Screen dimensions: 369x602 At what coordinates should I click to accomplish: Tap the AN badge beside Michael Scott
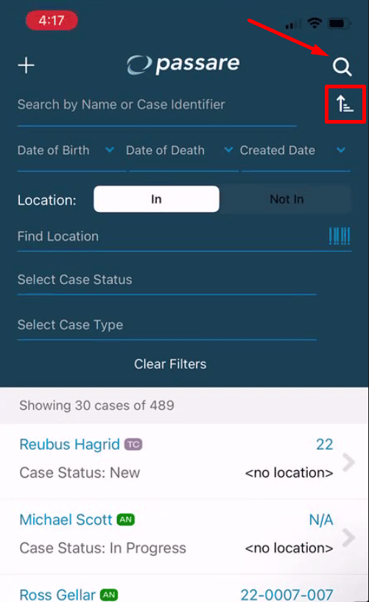point(126,520)
